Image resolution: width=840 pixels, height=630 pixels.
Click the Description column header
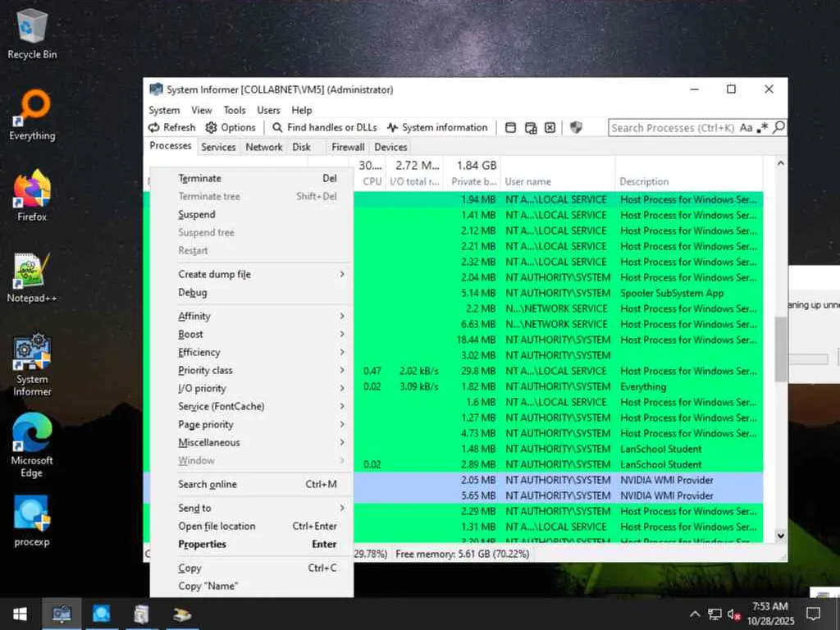click(x=689, y=173)
